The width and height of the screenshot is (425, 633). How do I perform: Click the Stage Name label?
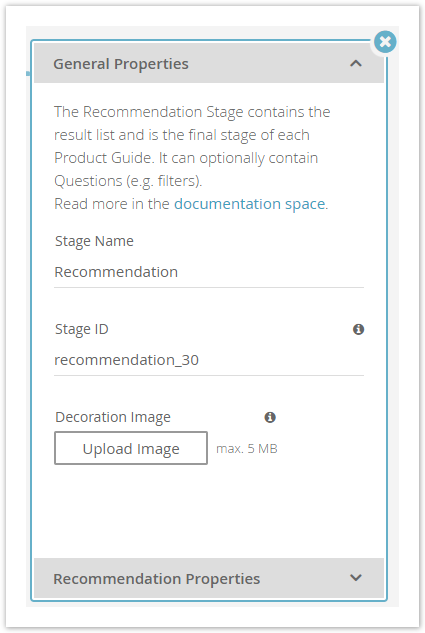(94, 241)
